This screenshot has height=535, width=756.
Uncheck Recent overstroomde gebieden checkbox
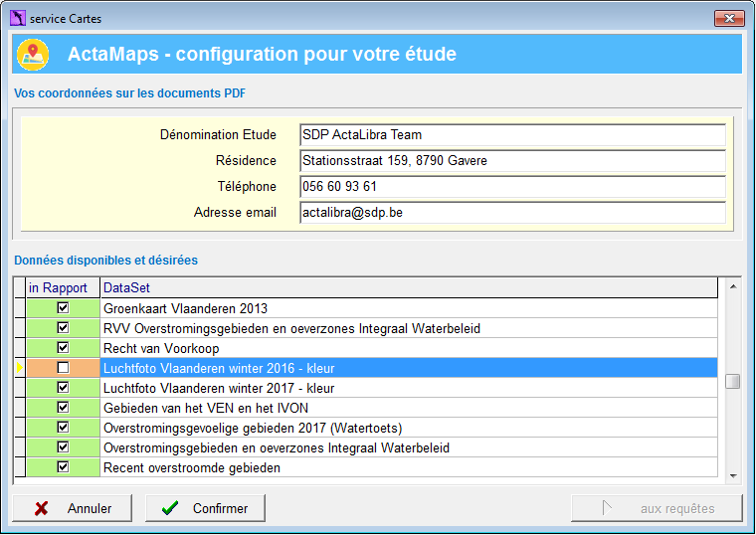pos(63,467)
